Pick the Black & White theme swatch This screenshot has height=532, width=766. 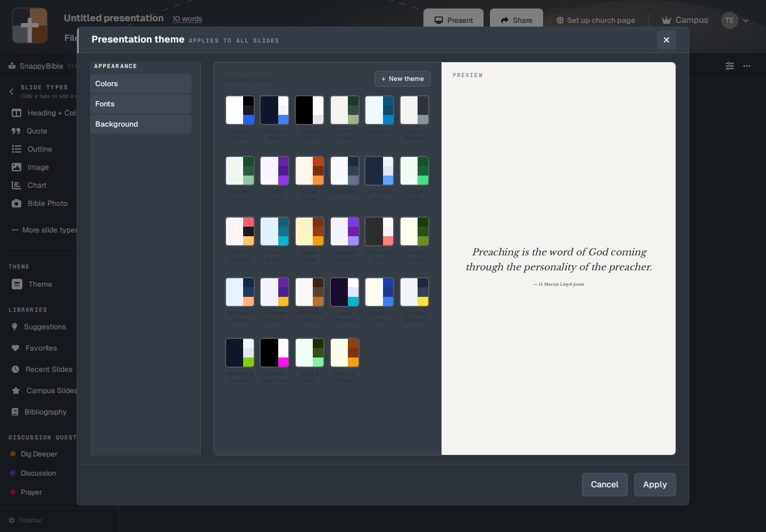click(310, 110)
